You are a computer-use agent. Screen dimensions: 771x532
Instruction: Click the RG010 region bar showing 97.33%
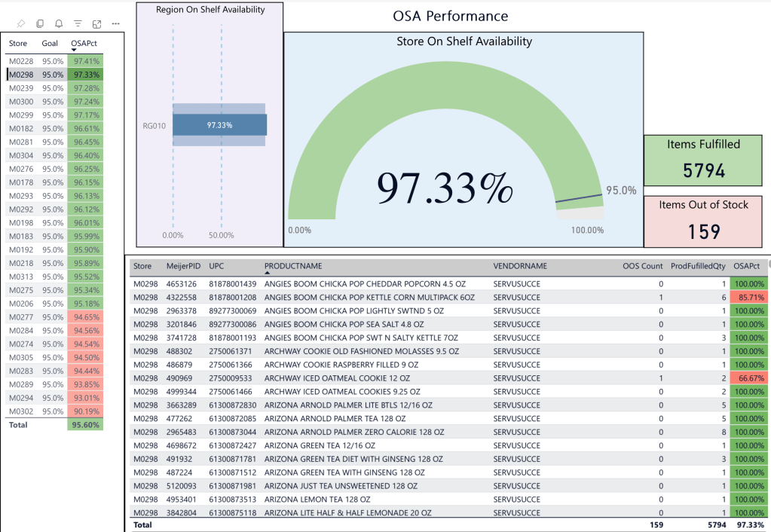pyautogui.click(x=219, y=124)
